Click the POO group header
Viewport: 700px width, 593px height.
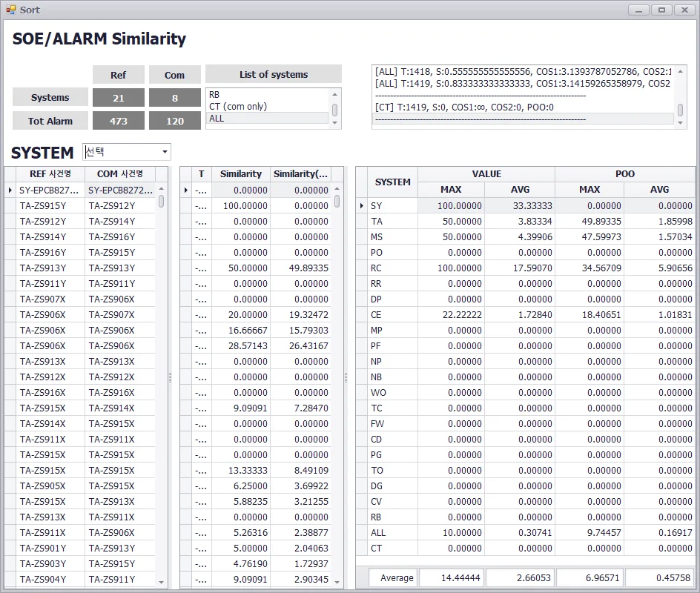(624, 174)
